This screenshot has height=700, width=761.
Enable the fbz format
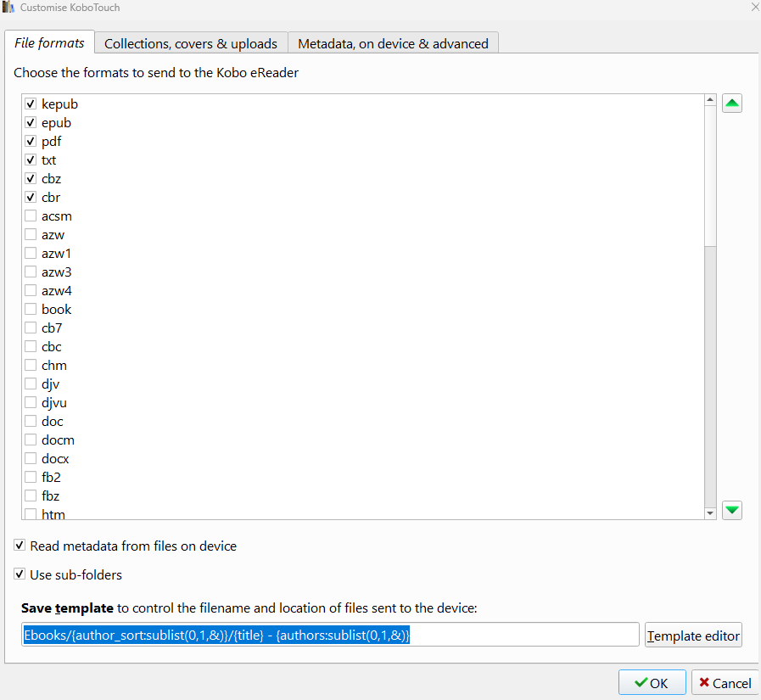31,496
